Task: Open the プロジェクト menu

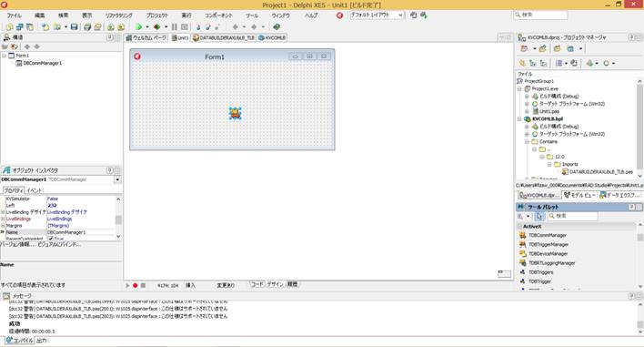Action: 156,15
